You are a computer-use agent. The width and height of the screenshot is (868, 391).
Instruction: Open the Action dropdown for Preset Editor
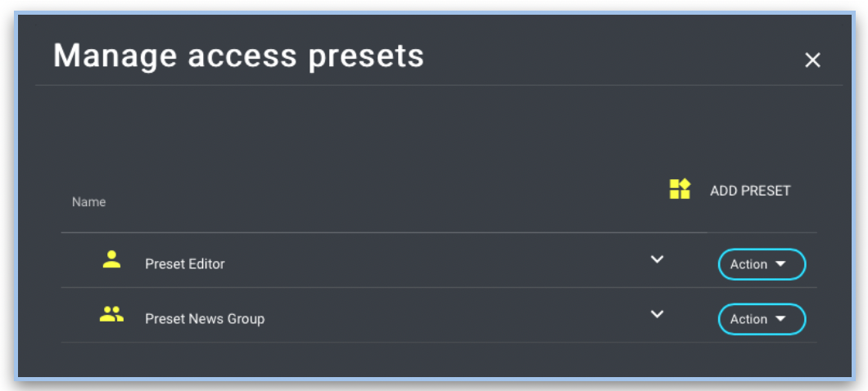(762, 264)
